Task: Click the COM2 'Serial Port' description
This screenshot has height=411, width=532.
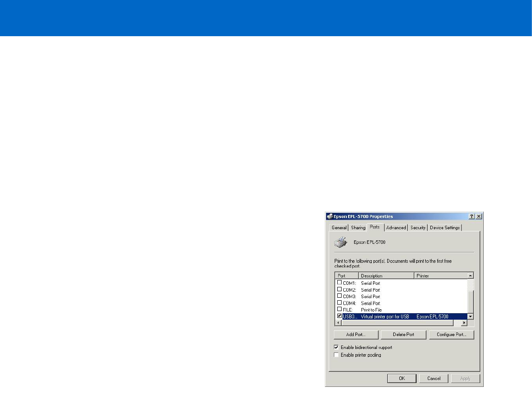Action: [370, 290]
